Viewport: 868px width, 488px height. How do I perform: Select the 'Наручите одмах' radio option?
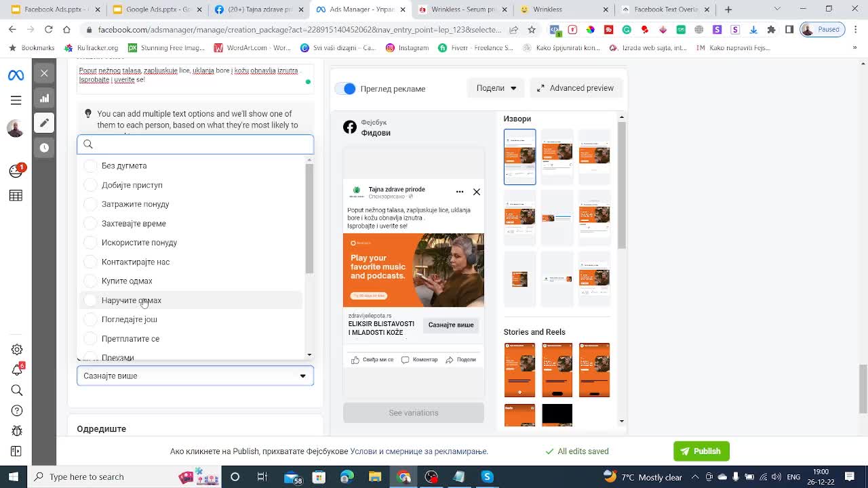[x=90, y=300]
